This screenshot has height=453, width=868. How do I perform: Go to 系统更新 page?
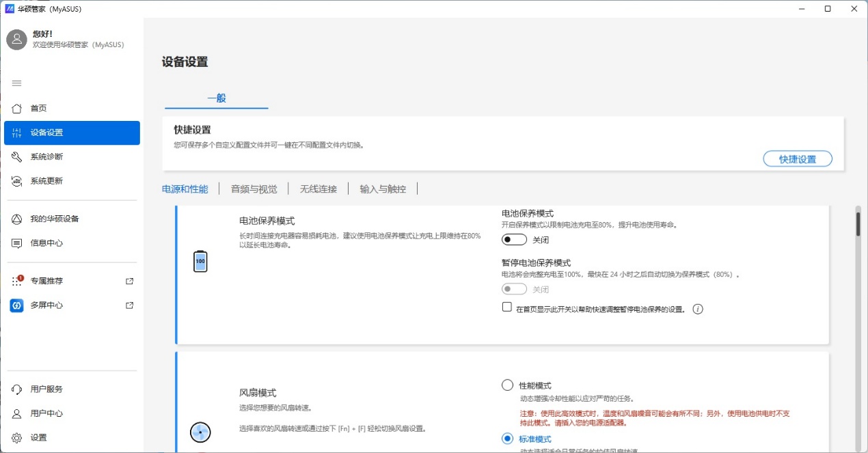[x=72, y=181]
